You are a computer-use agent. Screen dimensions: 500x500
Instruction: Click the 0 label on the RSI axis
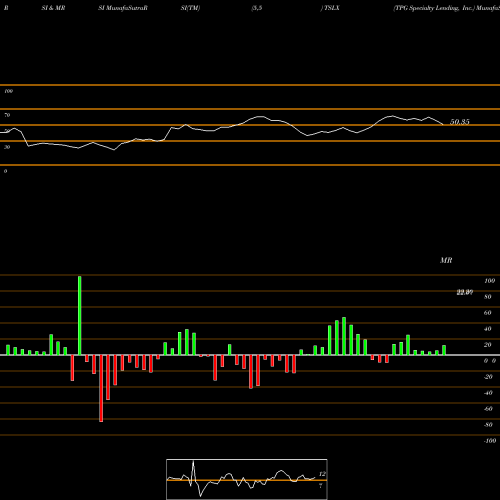pos(5,171)
